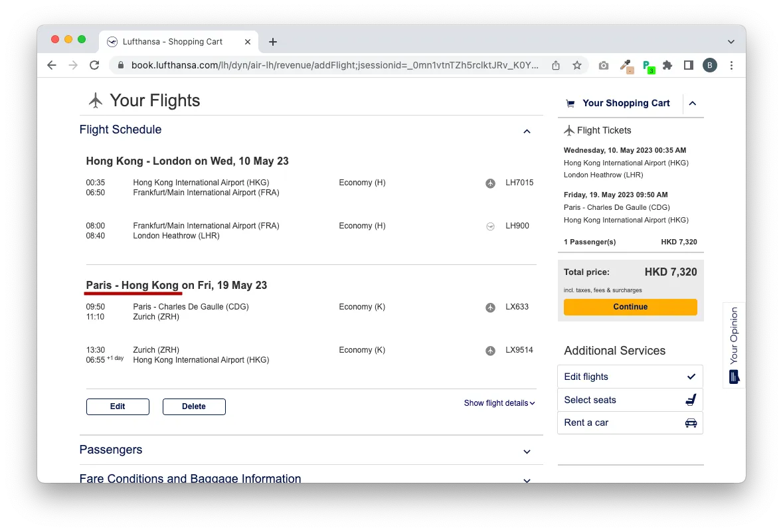Image resolution: width=783 pixels, height=532 pixels.
Task: Click the Hong Kong - London heading
Action: tap(187, 161)
